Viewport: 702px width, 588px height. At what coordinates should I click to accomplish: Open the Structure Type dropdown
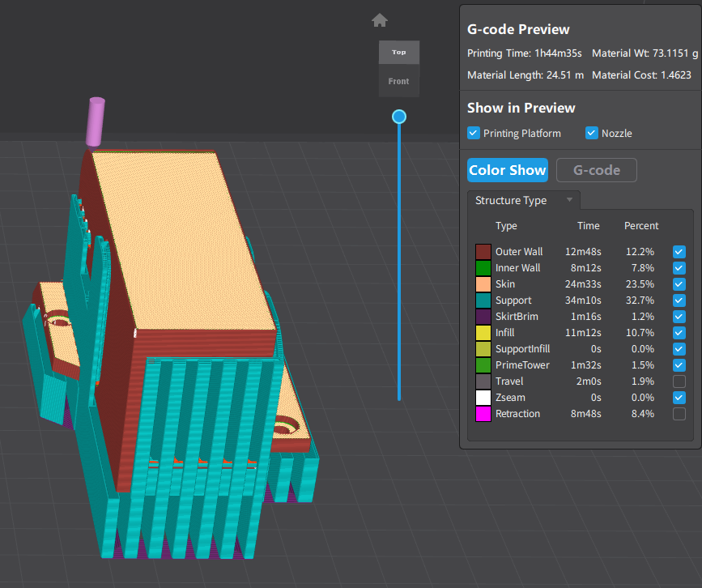pyautogui.click(x=523, y=200)
